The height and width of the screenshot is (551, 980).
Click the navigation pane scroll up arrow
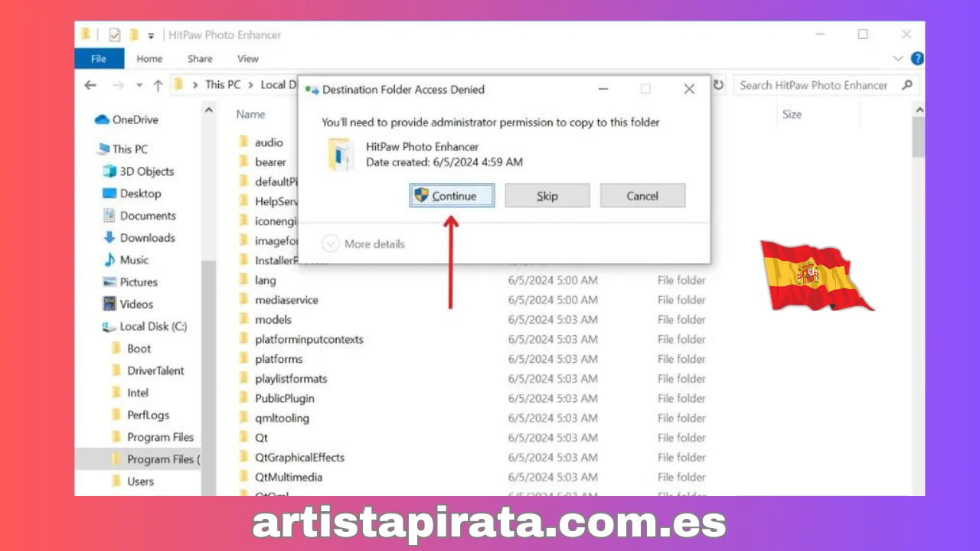[208, 111]
